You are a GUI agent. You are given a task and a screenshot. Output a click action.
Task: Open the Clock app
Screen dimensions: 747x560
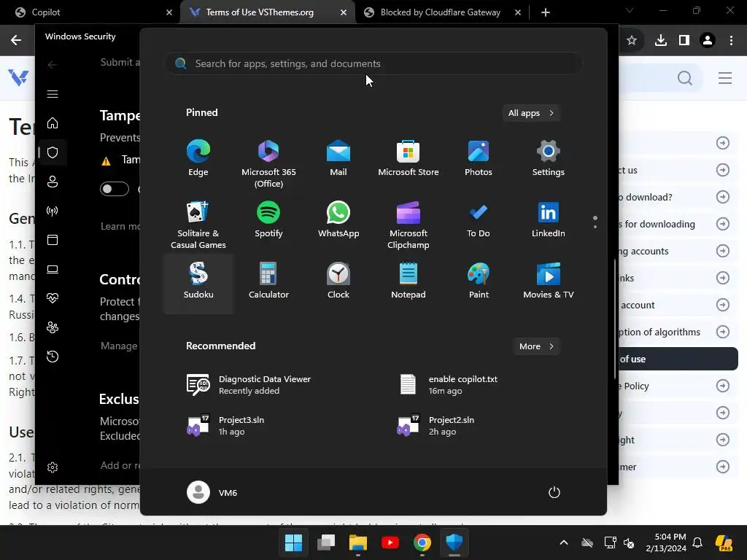(x=338, y=281)
